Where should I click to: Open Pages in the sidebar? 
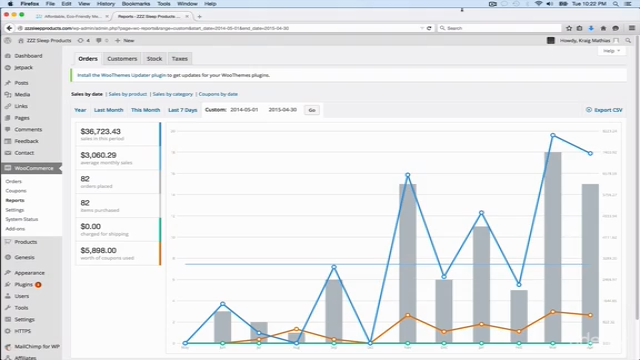coord(22,118)
